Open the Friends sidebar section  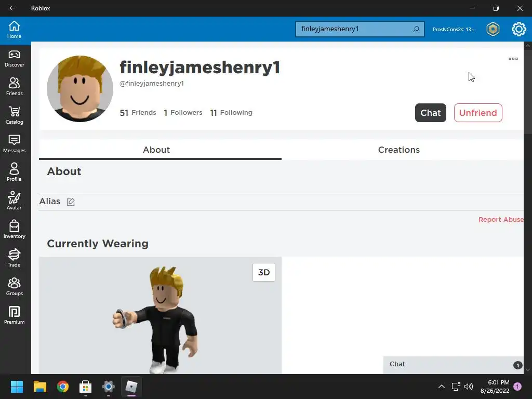click(x=14, y=87)
